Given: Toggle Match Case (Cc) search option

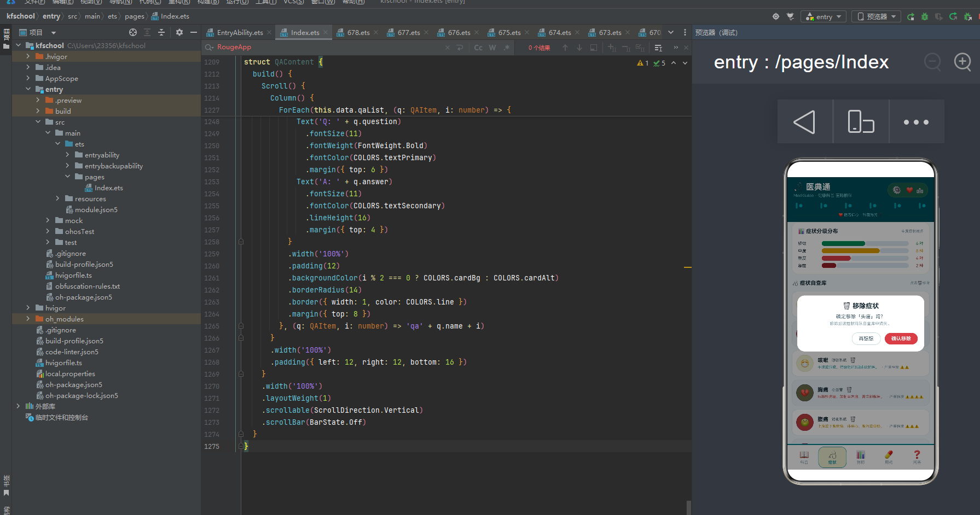Looking at the screenshot, I should pyautogui.click(x=478, y=48).
